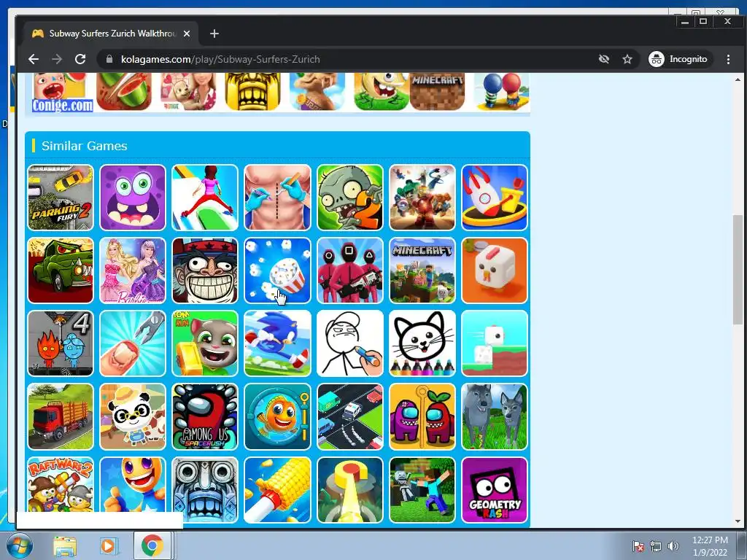Viewport: 747px width, 560px height.
Task: Open the Talking Tom Gold Run game
Action: click(205, 343)
